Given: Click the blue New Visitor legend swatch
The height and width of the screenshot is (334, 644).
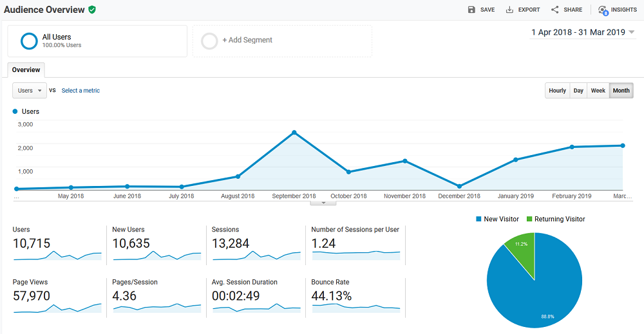Looking at the screenshot, I should tap(478, 219).
